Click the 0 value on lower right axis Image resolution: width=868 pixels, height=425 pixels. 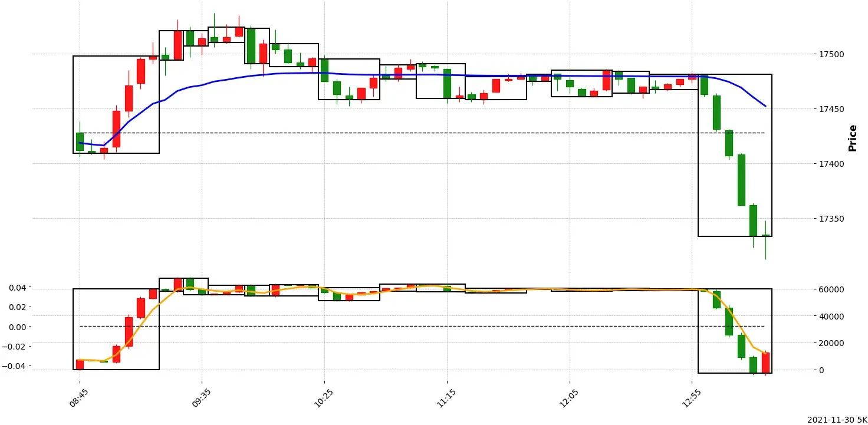(x=822, y=370)
